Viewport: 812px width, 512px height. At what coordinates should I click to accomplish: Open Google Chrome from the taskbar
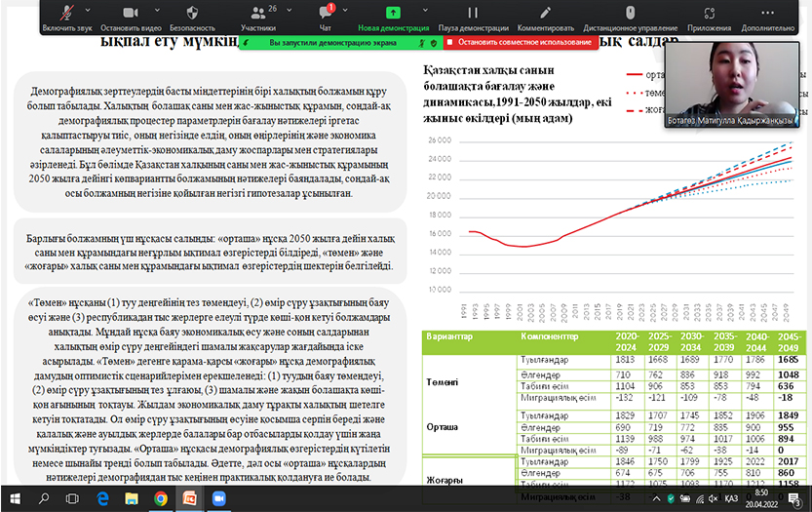pyautogui.click(x=160, y=498)
